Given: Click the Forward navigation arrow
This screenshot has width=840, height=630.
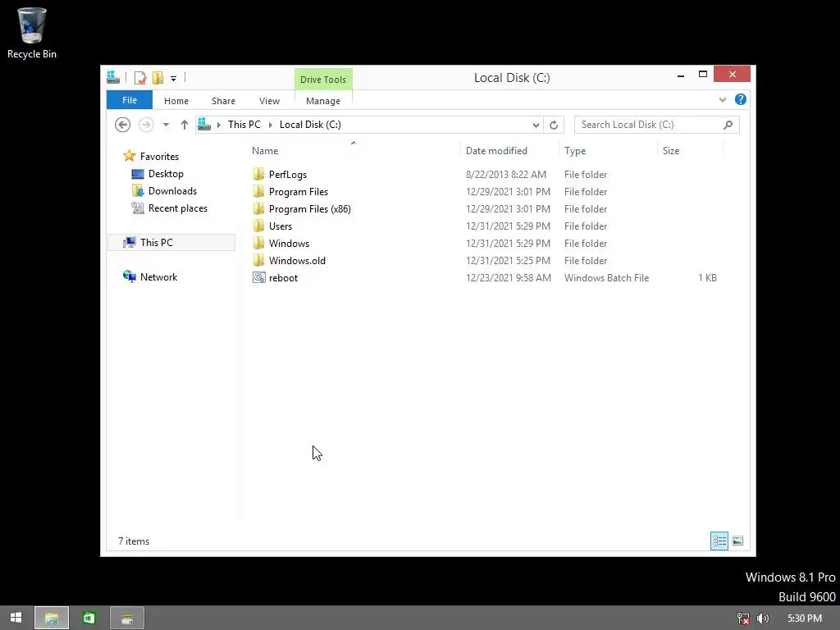Looking at the screenshot, I should 146,125.
